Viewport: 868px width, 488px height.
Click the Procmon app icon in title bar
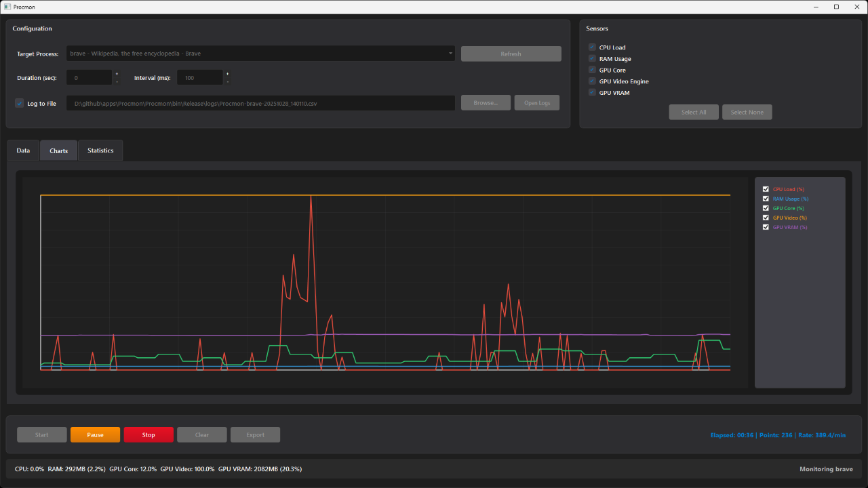pyautogui.click(x=7, y=7)
